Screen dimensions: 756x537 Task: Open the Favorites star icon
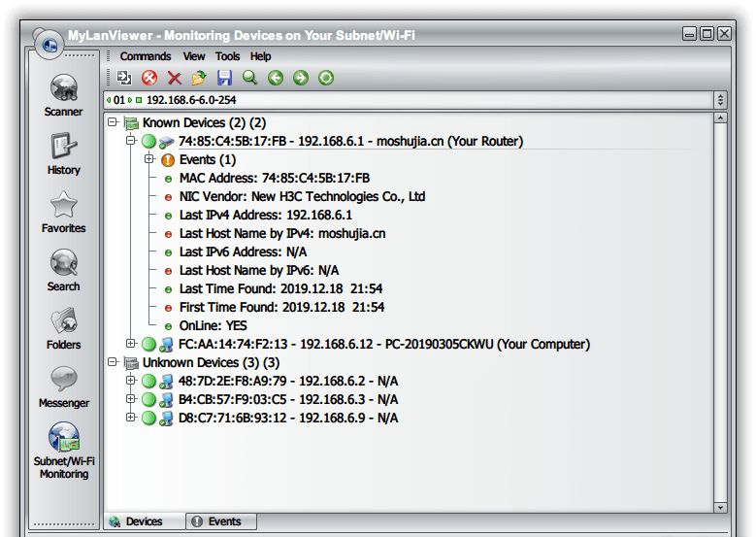pyautogui.click(x=63, y=212)
